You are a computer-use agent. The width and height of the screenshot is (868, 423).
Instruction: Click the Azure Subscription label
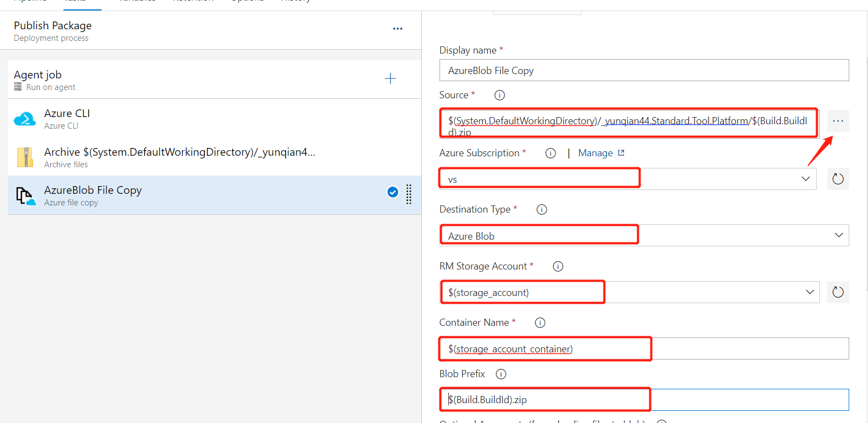(479, 153)
